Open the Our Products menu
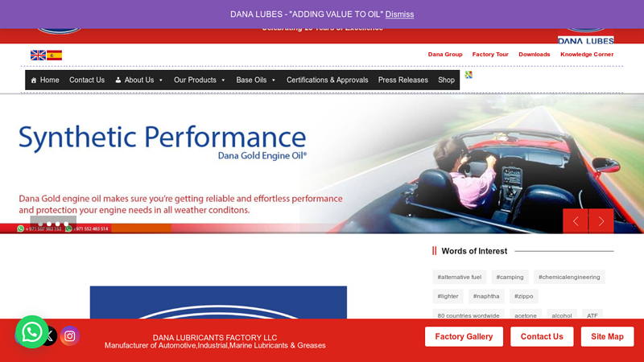This screenshot has height=362, width=644. (200, 80)
